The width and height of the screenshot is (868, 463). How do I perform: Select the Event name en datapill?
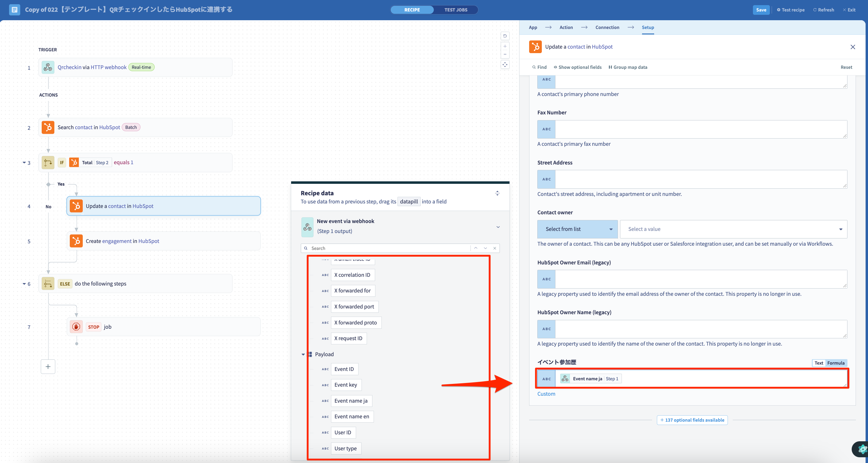click(x=352, y=417)
